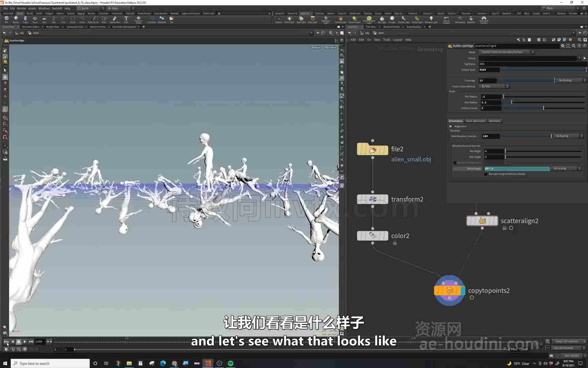Open the Render menu
Image resolution: width=588 pixels, height=368 pixels.
point(21,8)
